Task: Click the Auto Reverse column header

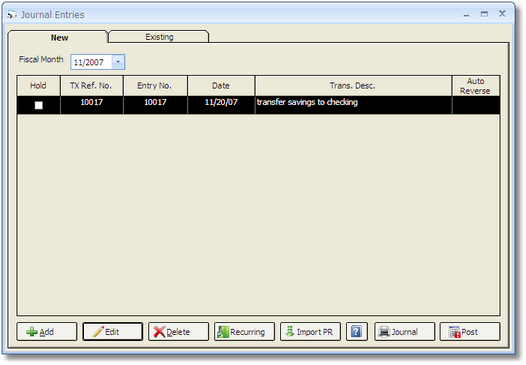Action: coord(476,86)
